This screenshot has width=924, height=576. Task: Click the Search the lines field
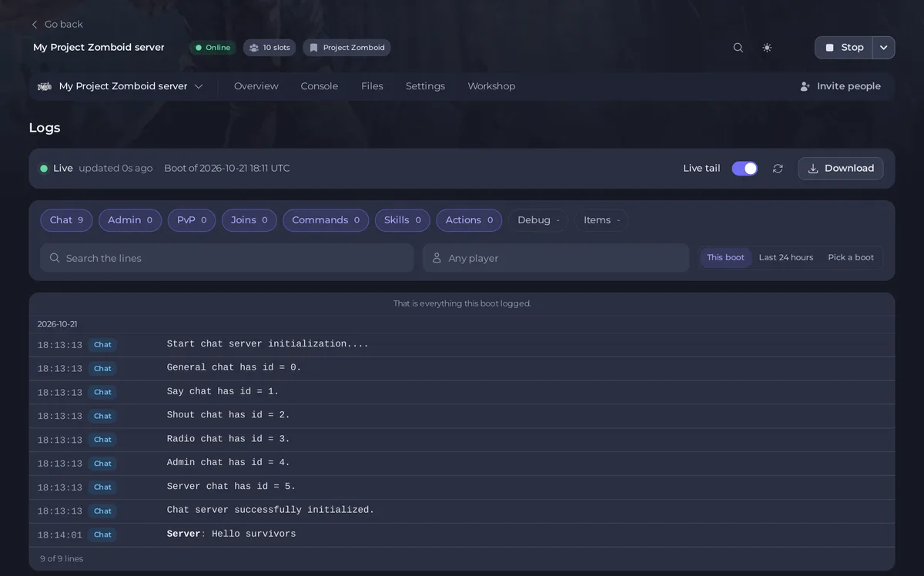[227, 258]
